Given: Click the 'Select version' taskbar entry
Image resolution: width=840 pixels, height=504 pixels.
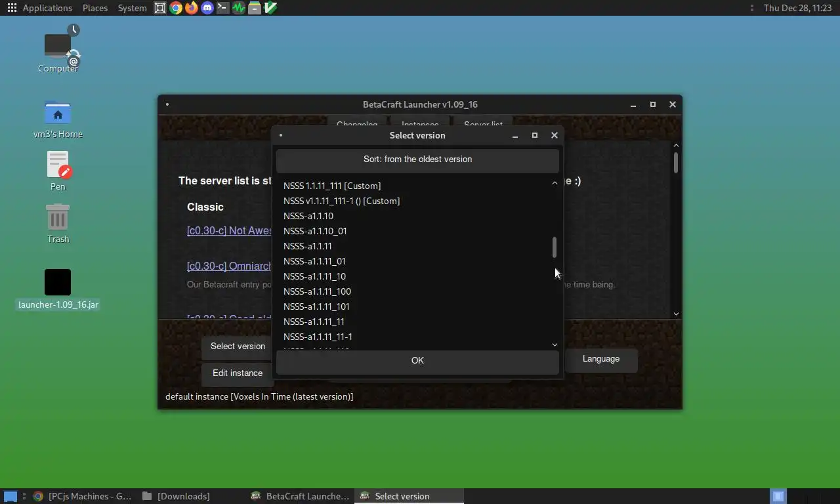Looking at the screenshot, I should [408, 496].
